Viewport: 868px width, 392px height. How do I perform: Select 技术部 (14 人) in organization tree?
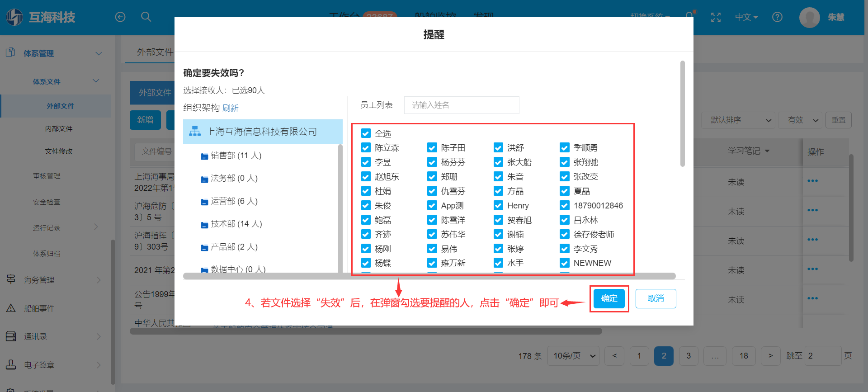[236, 224]
